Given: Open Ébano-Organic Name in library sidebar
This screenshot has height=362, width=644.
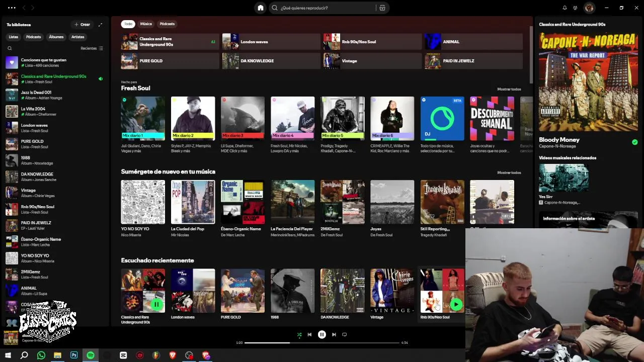Looking at the screenshot, I should coord(54,242).
